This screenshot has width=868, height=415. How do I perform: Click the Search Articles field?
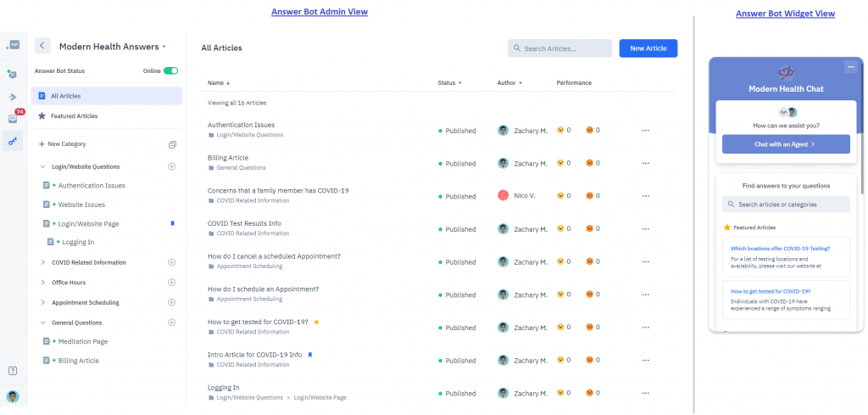[x=559, y=48]
